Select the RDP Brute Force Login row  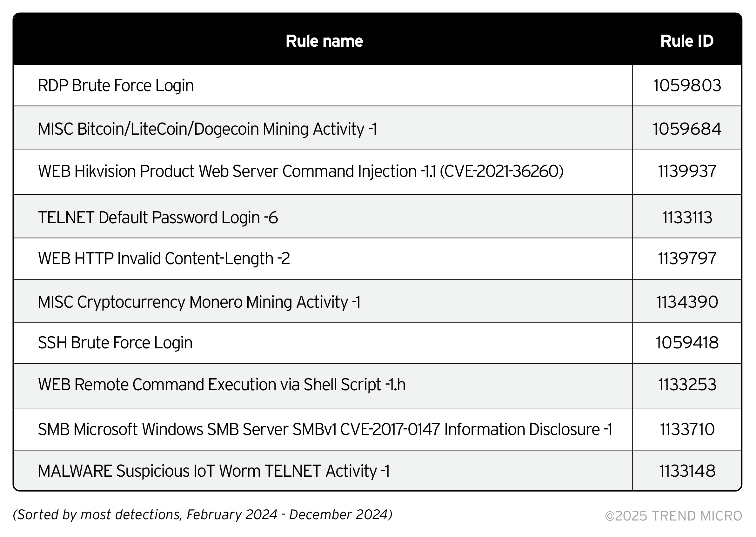pyautogui.click(x=116, y=85)
